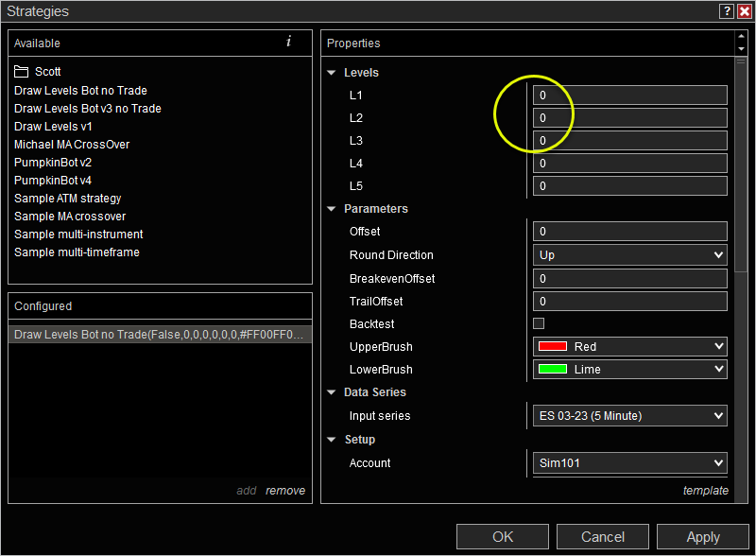This screenshot has height=556, width=756.
Task: Click the template link
Action: click(x=705, y=491)
